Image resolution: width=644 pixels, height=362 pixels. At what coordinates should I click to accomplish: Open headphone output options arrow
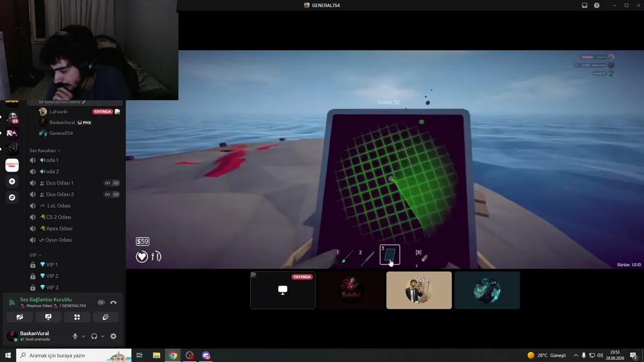[x=103, y=336]
